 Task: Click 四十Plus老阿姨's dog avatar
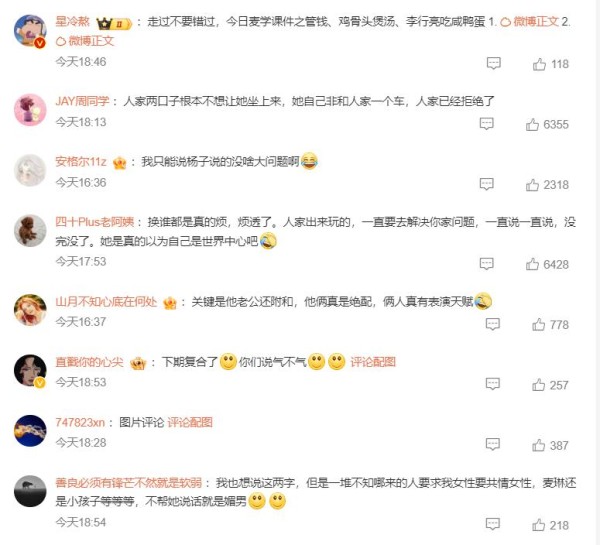[x=30, y=230]
